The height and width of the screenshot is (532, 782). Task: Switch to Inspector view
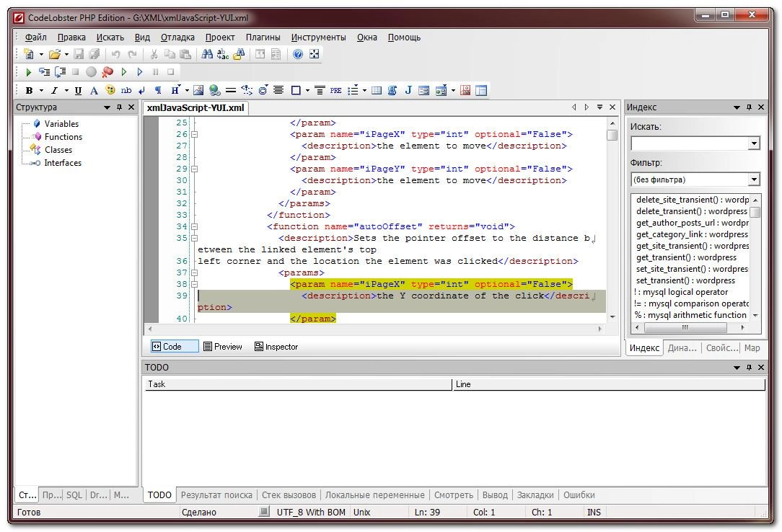[x=276, y=347]
